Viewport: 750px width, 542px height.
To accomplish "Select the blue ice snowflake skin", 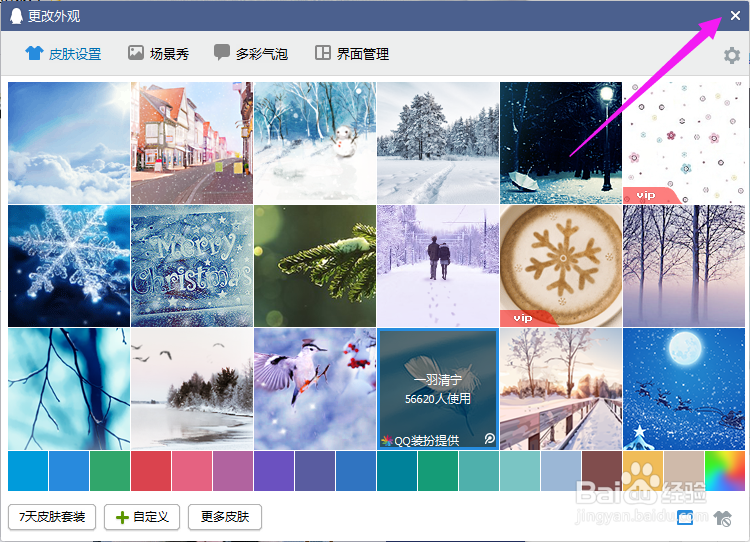I will click(69, 265).
